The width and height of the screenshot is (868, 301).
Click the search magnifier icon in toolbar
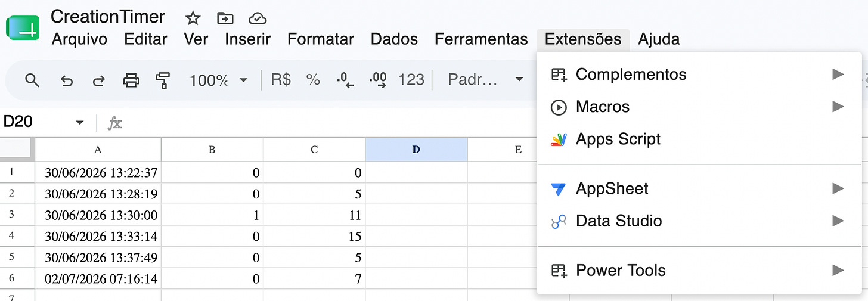tap(32, 80)
